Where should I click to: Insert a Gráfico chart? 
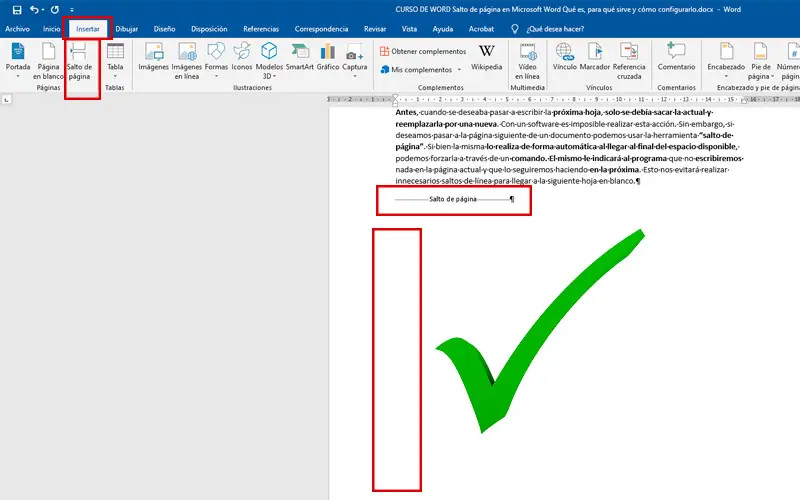328,57
